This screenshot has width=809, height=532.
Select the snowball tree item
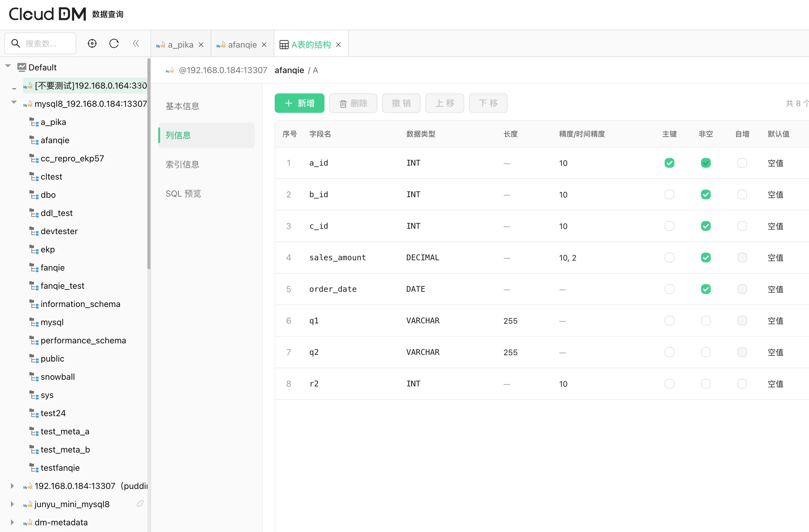(52, 377)
